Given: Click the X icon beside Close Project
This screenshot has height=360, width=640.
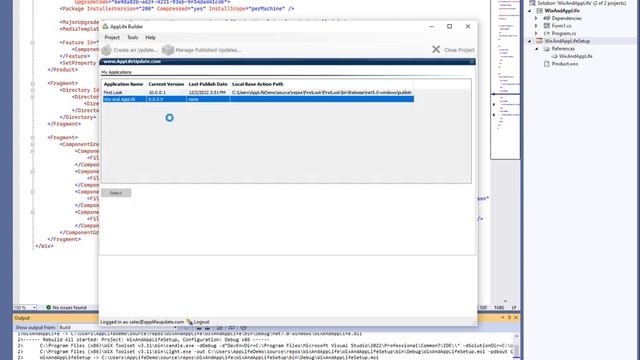Looking at the screenshot, I should pyautogui.click(x=436, y=49).
